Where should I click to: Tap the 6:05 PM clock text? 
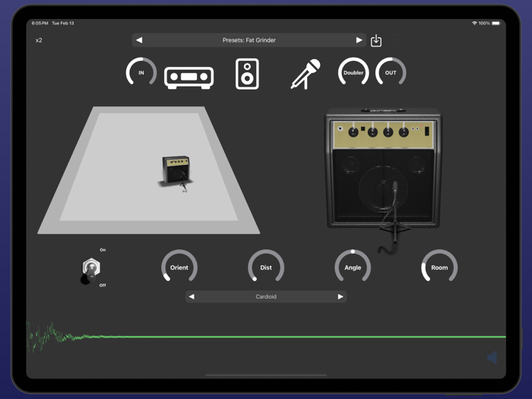tap(40, 23)
